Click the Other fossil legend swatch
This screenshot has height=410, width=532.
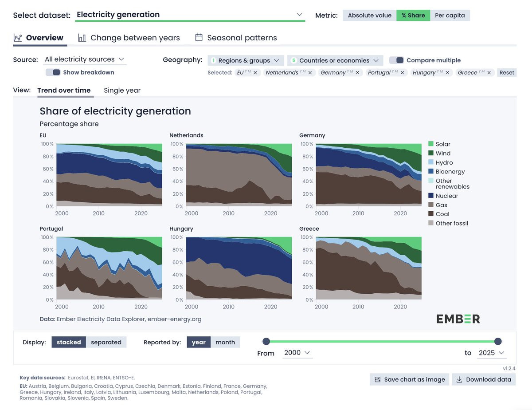[x=431, y=223]
